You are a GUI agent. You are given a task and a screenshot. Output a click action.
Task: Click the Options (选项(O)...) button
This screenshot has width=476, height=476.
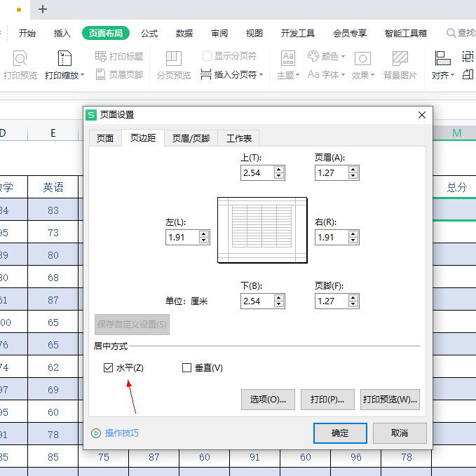click(x=268, y=400)
